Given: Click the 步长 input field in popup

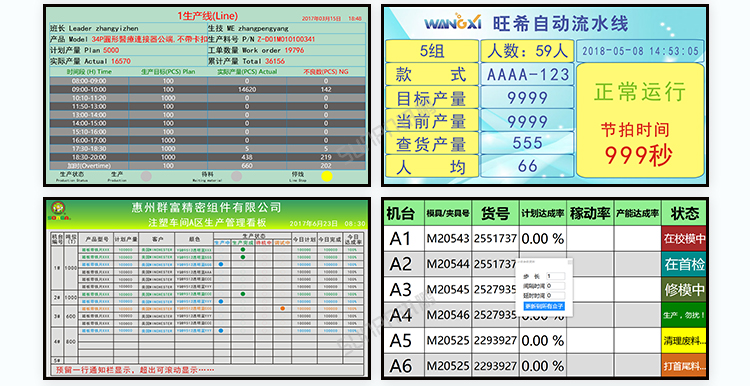Looking at the screenshot, I should (x=555, y=276).
